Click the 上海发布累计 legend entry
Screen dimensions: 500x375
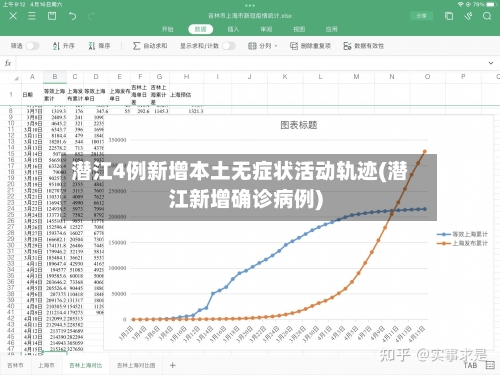point(462,243)
